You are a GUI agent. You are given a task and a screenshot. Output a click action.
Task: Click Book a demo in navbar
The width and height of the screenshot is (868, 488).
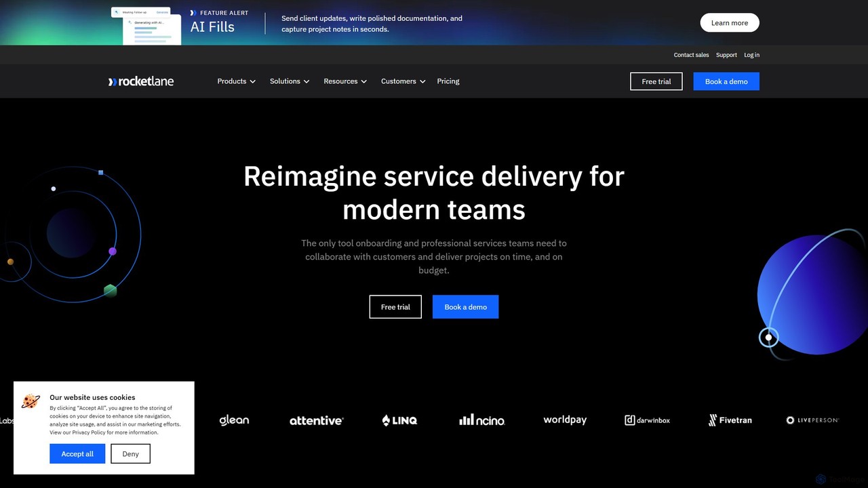(726, 81)
